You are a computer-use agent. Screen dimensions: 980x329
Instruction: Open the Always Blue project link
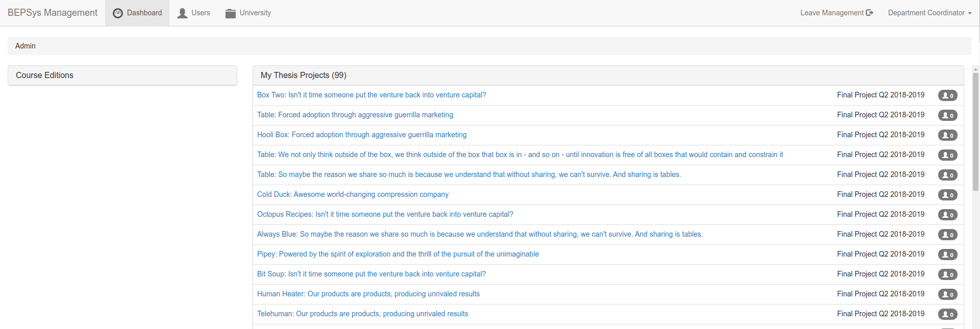coord(480,234)
